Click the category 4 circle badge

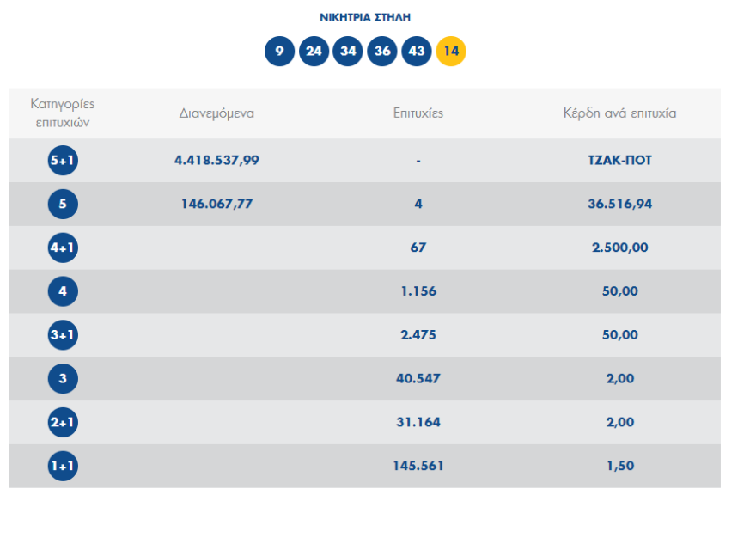63,291
